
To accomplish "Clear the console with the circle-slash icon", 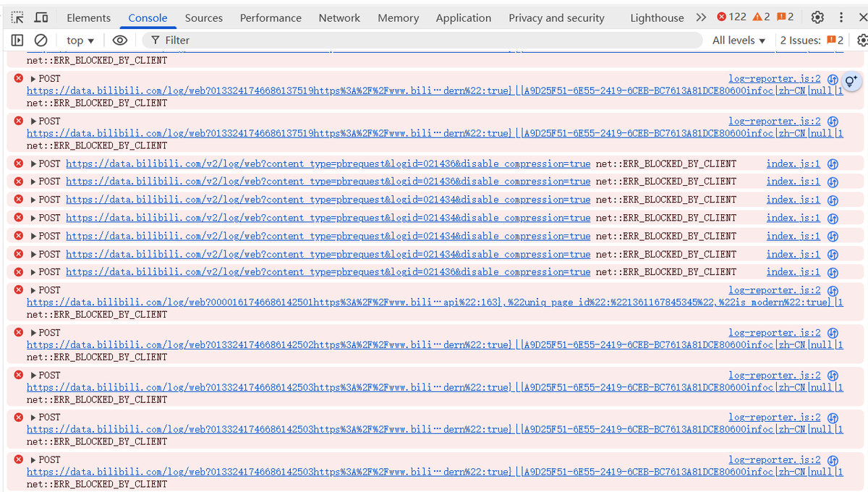I will [x=41, y=41].
